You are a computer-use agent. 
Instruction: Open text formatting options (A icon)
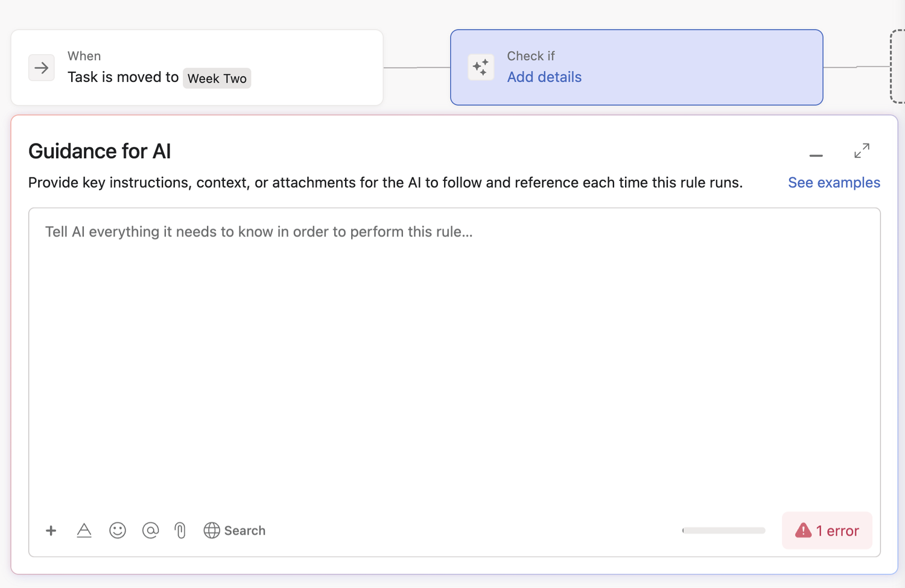click(84, 531)
